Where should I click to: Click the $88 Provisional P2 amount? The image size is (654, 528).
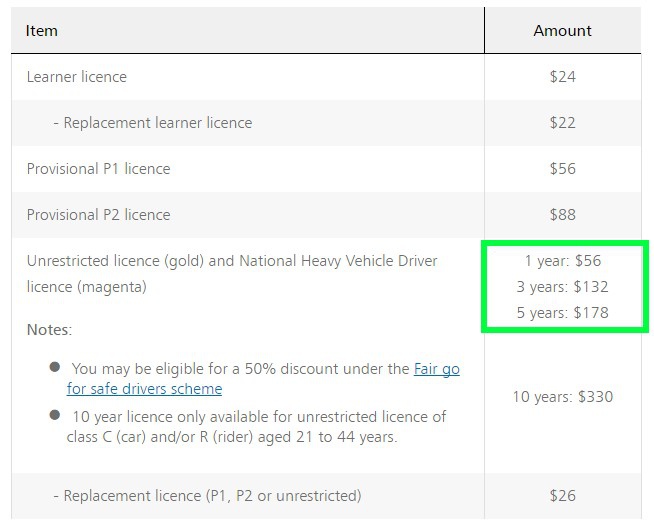562,215
